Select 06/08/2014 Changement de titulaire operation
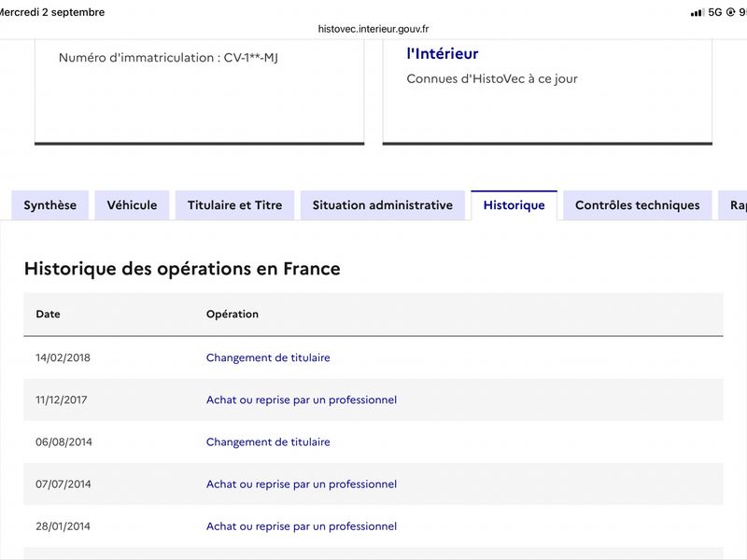The width and height of the screenshot is (747, 560). pyautogui.click(x=268, y=441)
